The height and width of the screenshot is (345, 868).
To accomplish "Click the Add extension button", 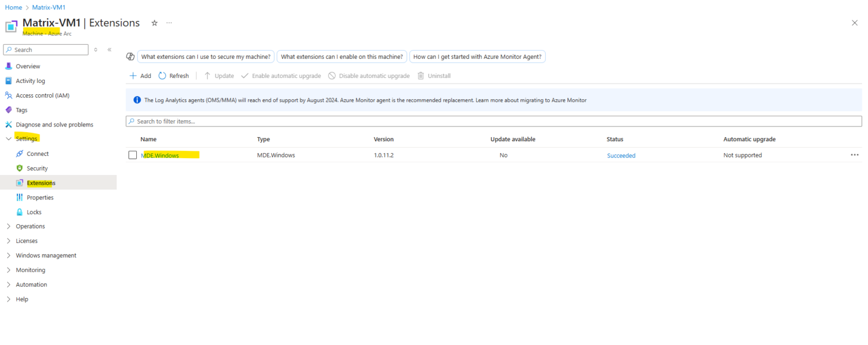I will coord(140,75).
